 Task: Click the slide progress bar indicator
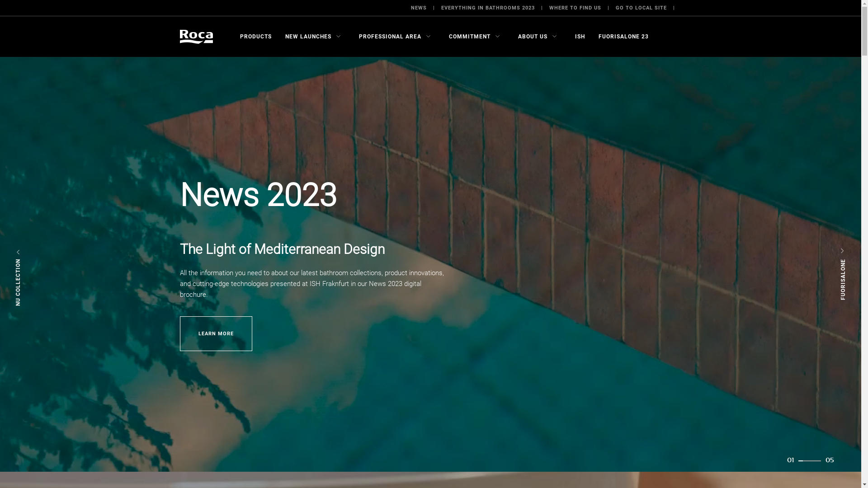coord(810,461)
